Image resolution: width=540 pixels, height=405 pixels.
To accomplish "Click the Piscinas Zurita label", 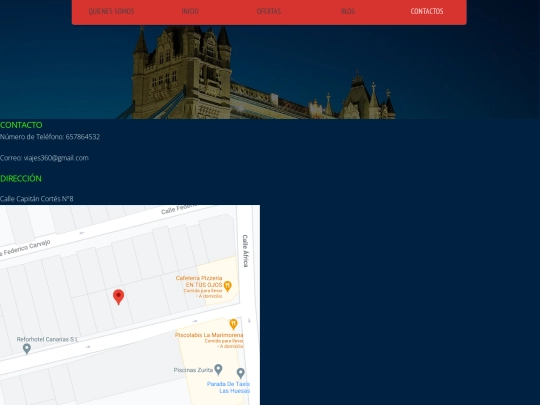I will click(193, 370).
